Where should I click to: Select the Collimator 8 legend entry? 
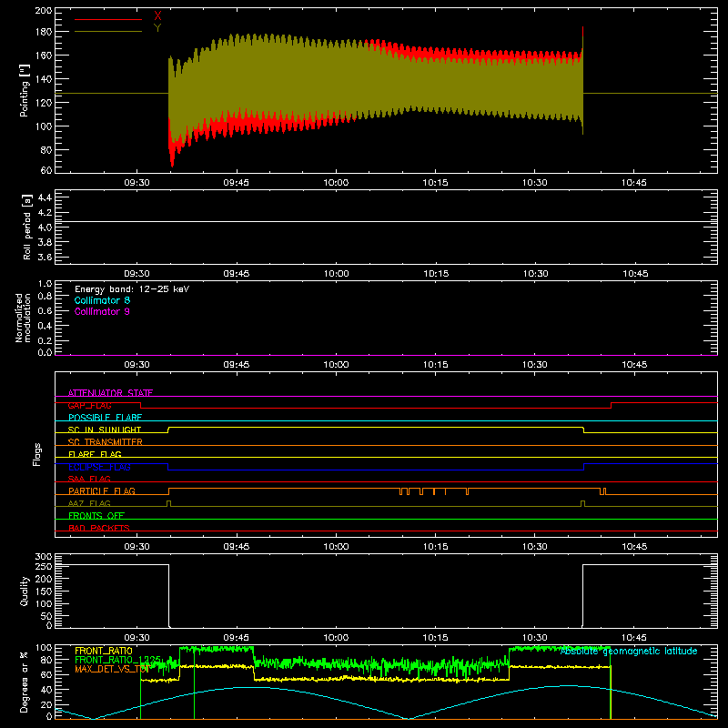(x=102, y=300)
